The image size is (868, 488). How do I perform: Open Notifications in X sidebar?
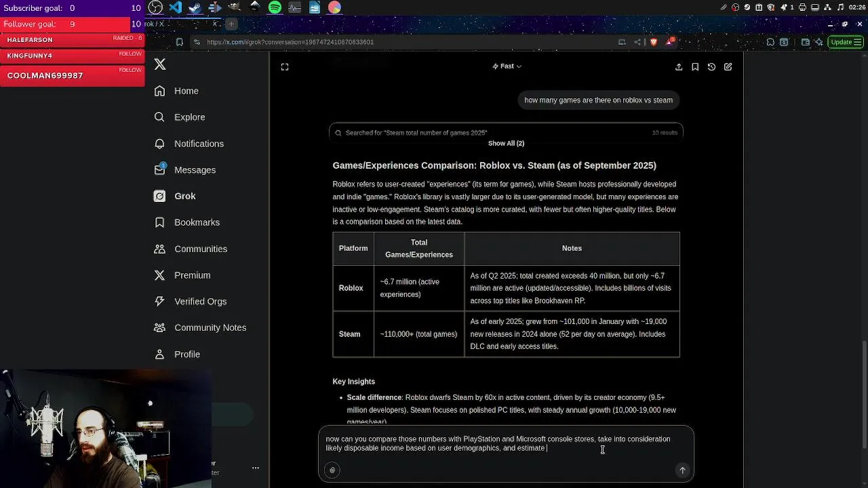coord(189,144)
